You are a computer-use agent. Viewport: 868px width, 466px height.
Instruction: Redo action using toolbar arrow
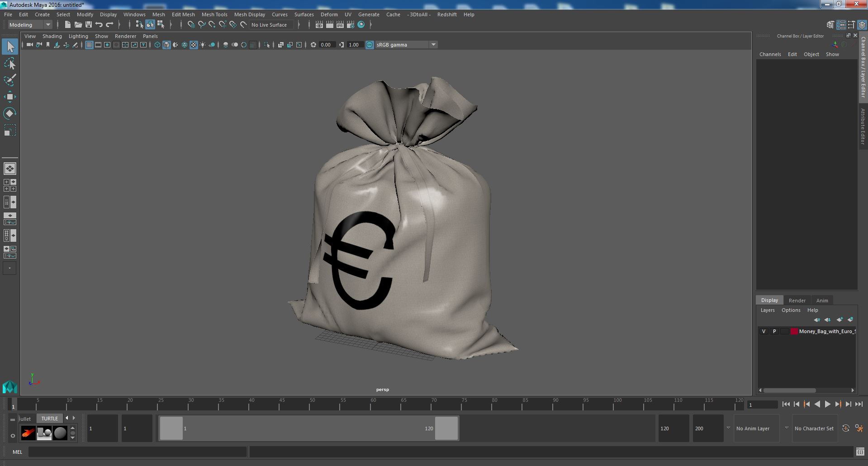(109, 25)
